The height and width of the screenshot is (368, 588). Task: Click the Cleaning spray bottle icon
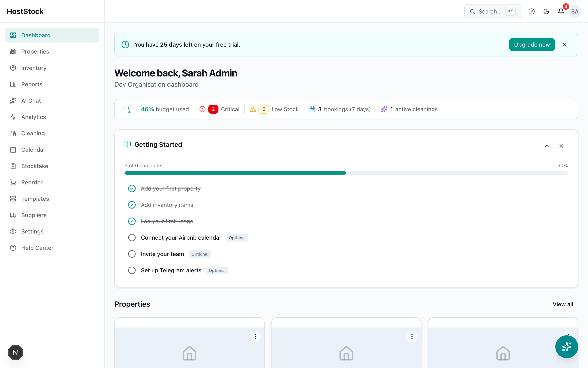tap(13, 133)
